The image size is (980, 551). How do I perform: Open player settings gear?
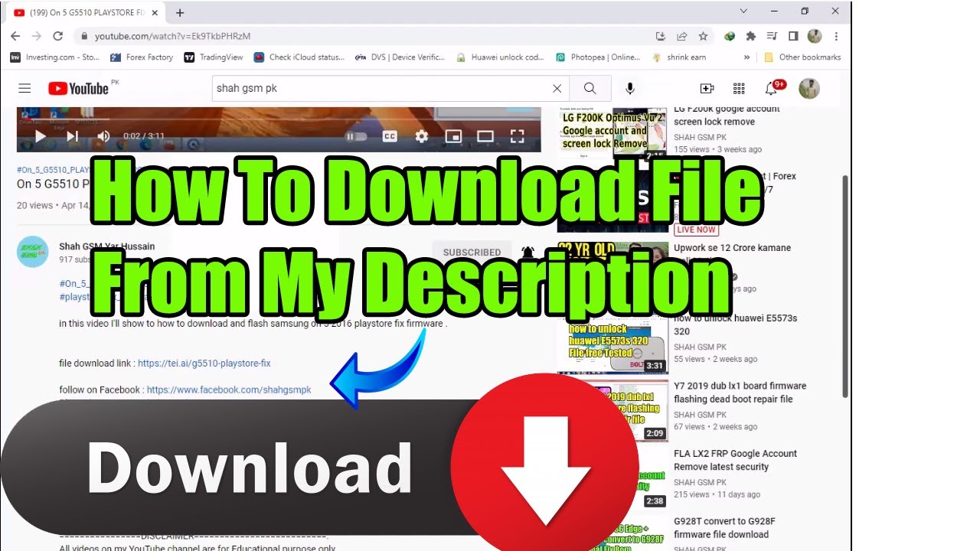point(422,136)
